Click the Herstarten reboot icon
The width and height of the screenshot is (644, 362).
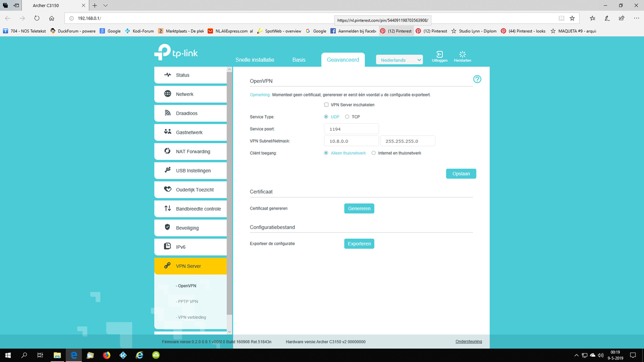[x=462, y=54]
